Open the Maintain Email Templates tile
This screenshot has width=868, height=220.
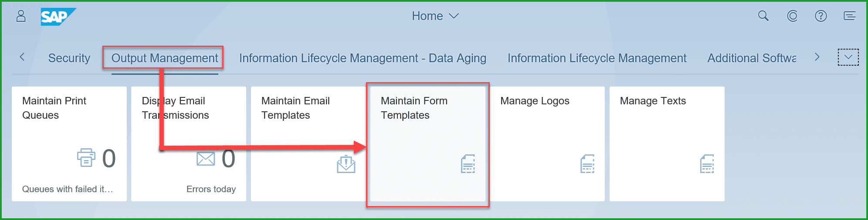pos(308,143)
